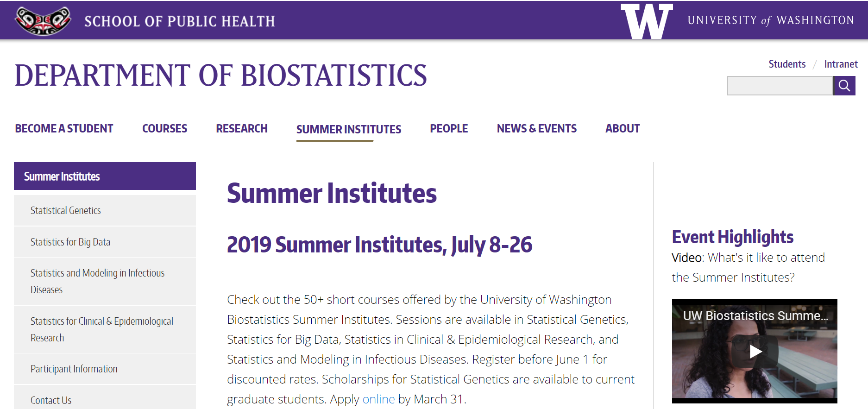Click into the site search field

pyautogui.click(x=780, y=86)
